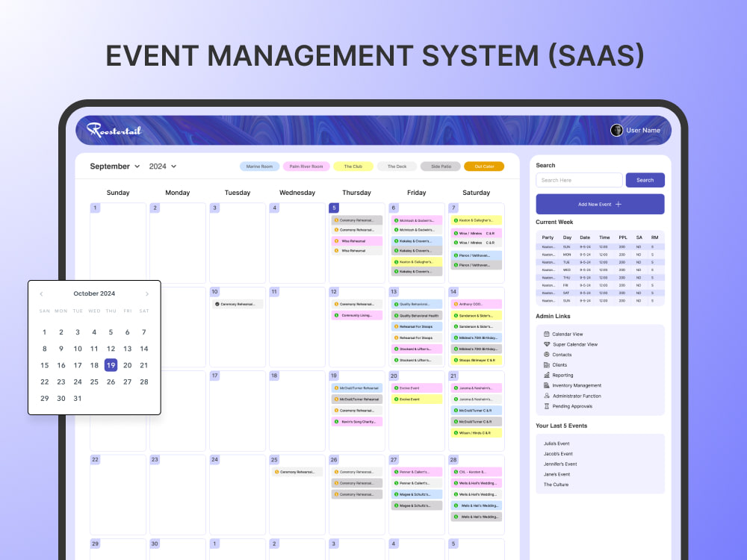Click the Calendar View icon in Admin Links
Image resolution: width=747 pixels, height=560 pixels.
coord(547,334)
